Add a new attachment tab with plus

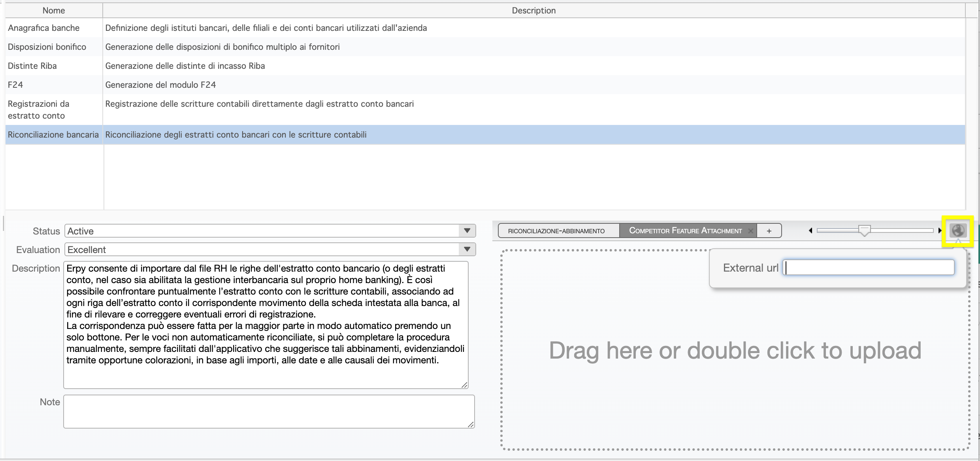click(x=769, y=231)
